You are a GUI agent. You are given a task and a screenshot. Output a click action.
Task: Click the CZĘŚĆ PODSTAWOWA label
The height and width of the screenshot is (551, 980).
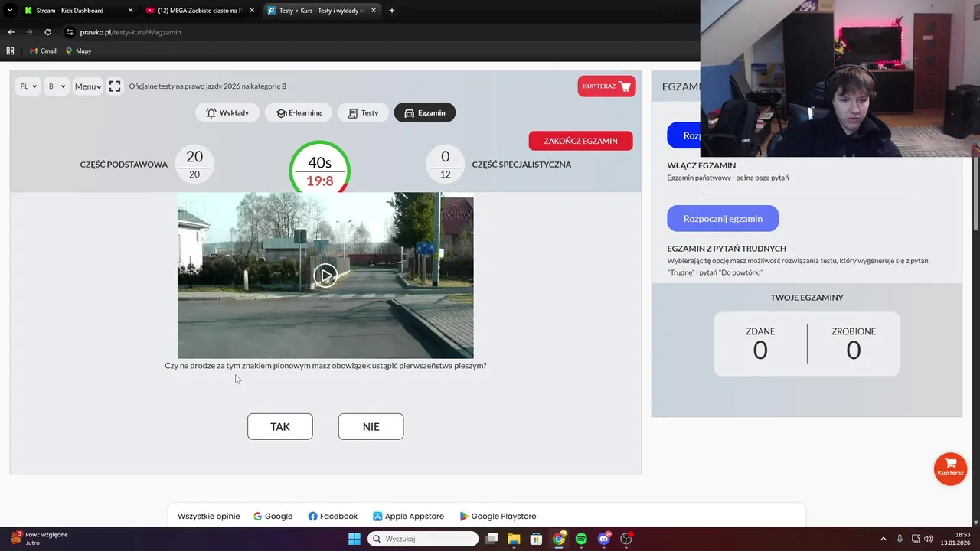tap(124, 165)
